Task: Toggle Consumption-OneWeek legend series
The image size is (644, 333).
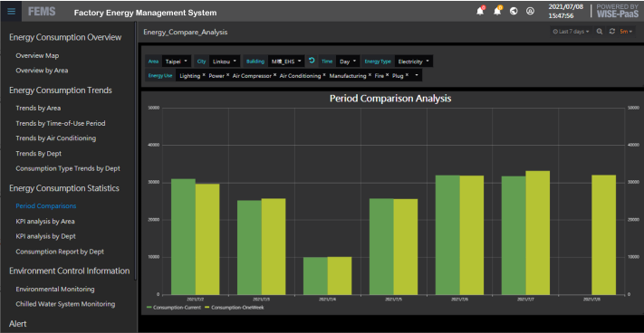Action: point(234,307)
